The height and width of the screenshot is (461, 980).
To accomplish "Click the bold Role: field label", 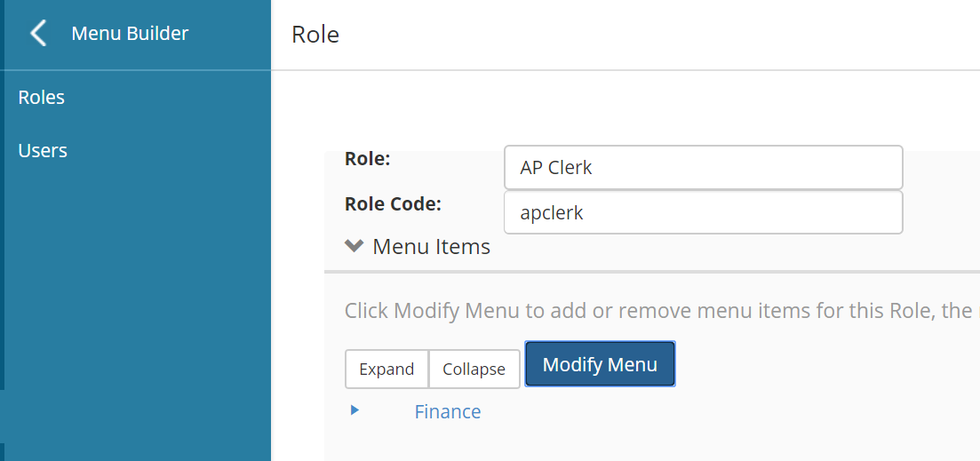I will click(x=368, y=159).
